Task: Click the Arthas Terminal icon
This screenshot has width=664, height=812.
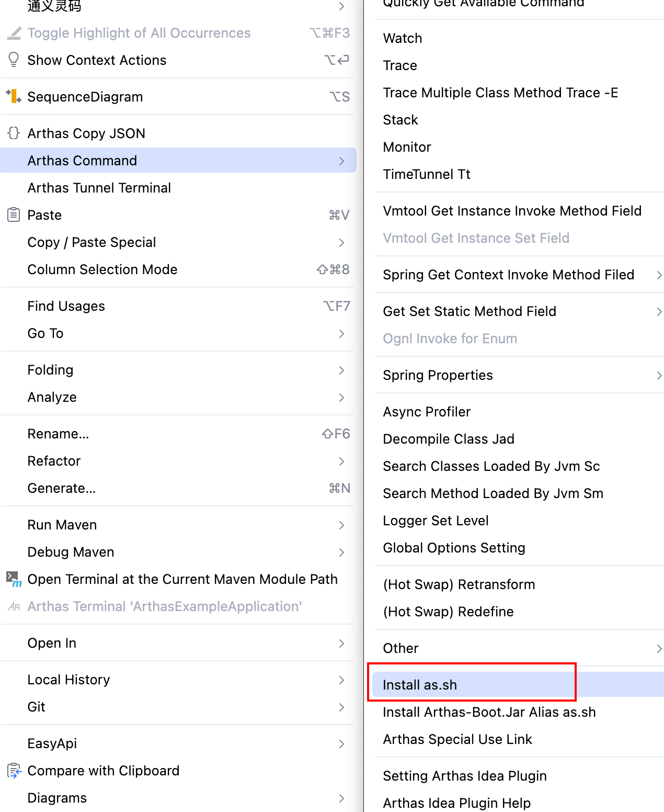Action: 14,606
